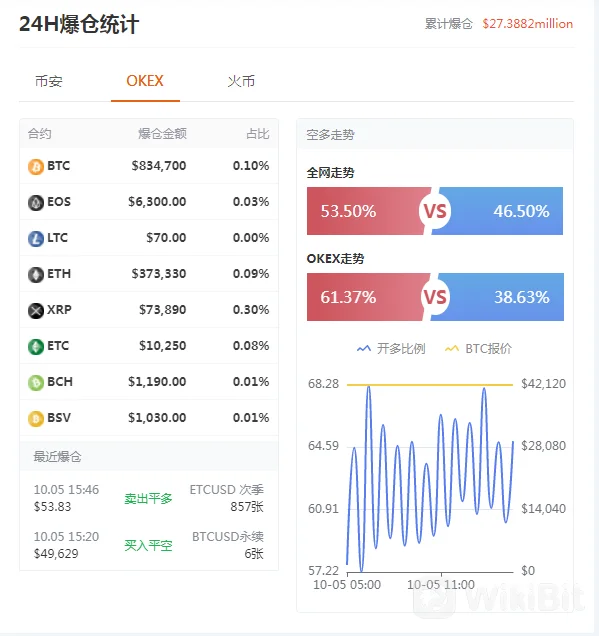
Task: Click the $27.3882million total liquidation amount
Action: [528, 24]
